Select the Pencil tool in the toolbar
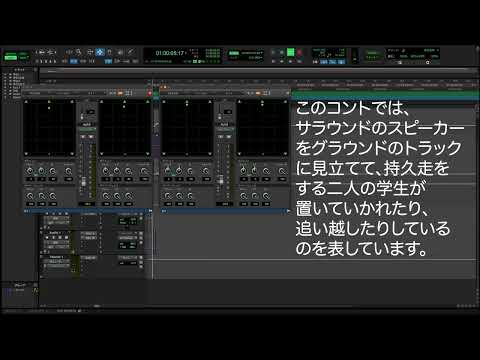The width and height of the screenshot is (480, 360). coord(131,52)
